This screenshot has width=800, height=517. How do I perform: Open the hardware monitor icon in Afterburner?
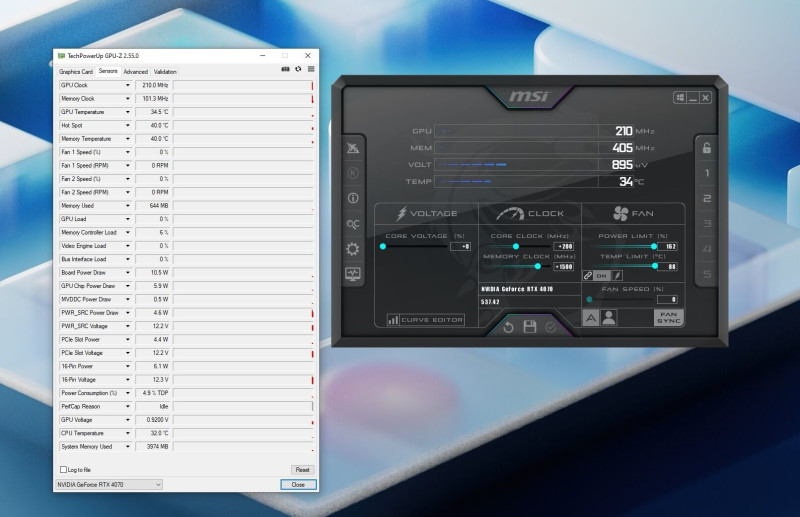[x=353, y=274]
